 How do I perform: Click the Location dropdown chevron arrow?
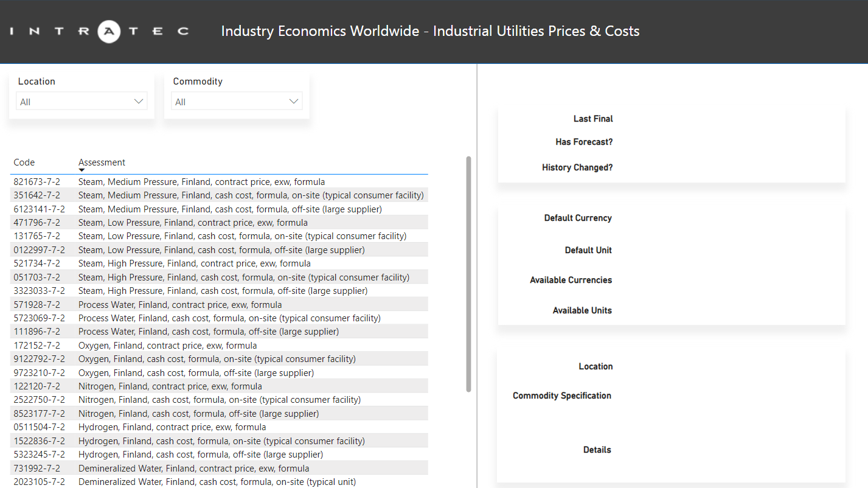pyautogui.click(x=139, y=102)
